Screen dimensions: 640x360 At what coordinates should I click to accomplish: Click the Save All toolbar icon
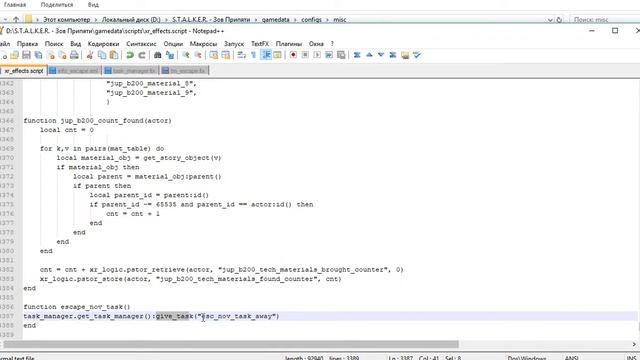[38, 55]
